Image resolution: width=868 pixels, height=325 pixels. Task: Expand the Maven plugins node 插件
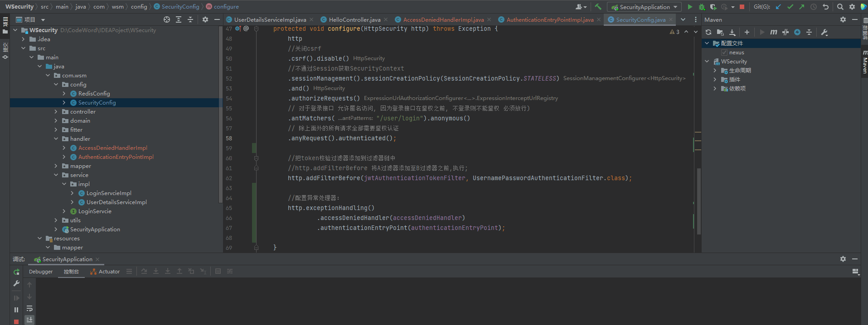tap(715, 80)
